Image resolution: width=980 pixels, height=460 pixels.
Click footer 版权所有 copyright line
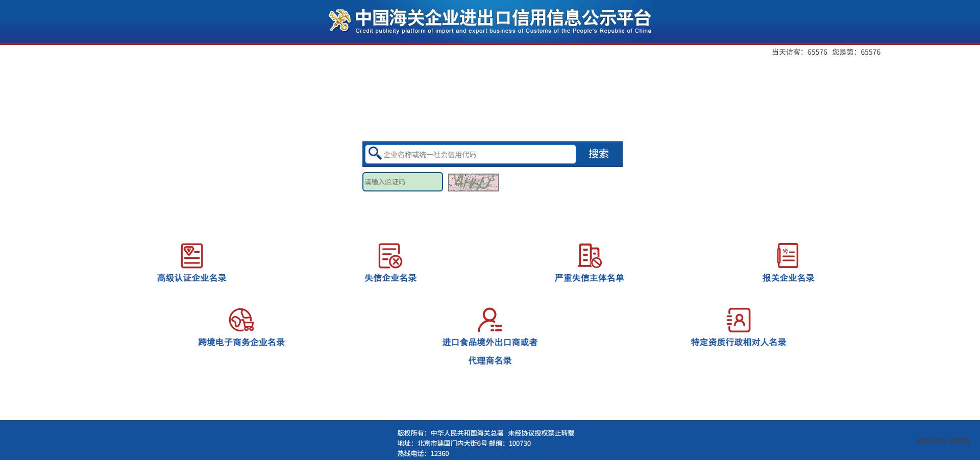pyautogui.click(x=486, y=433)
